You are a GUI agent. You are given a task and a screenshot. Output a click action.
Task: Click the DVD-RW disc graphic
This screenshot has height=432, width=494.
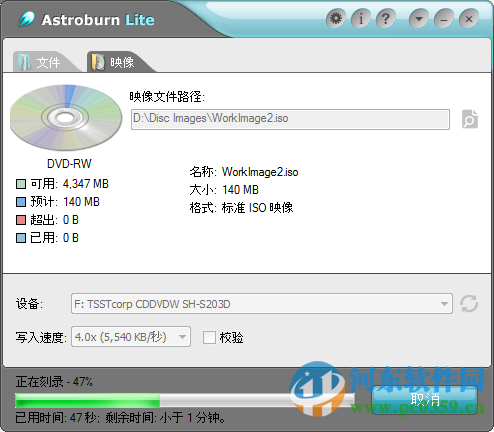tap(66, 117)
